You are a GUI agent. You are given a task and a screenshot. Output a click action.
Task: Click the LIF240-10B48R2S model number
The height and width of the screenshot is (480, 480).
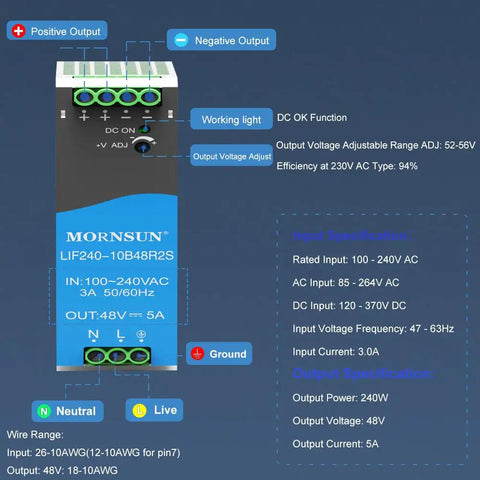point(117,256)
